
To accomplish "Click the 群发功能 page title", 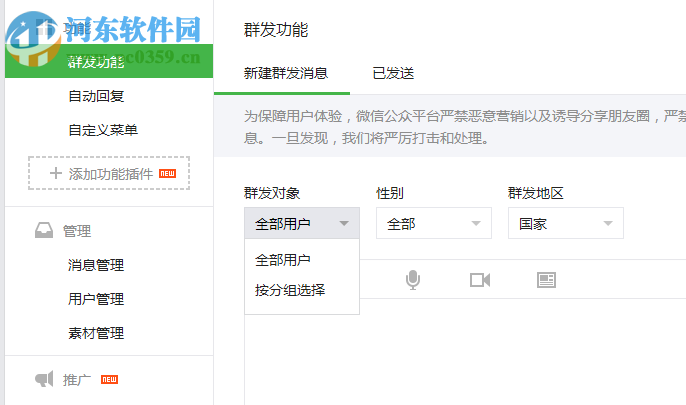I will click(276, 30).
